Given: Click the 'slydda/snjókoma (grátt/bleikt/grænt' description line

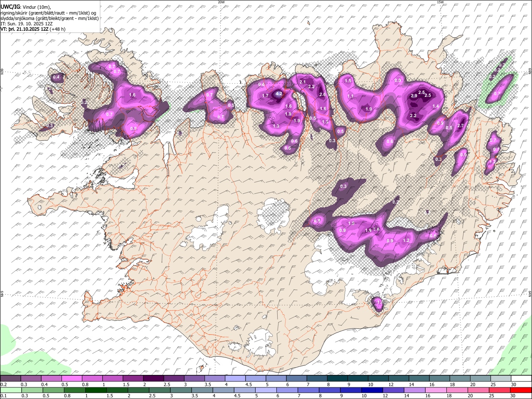Looking at the screenshot, I should tap(49, 18).
